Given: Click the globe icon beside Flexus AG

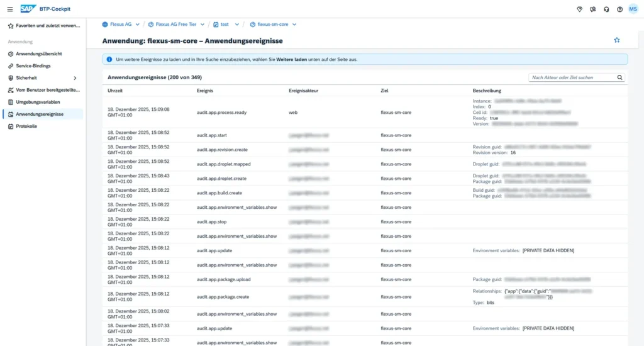Looking at the screenshot, I should point(105,25).
